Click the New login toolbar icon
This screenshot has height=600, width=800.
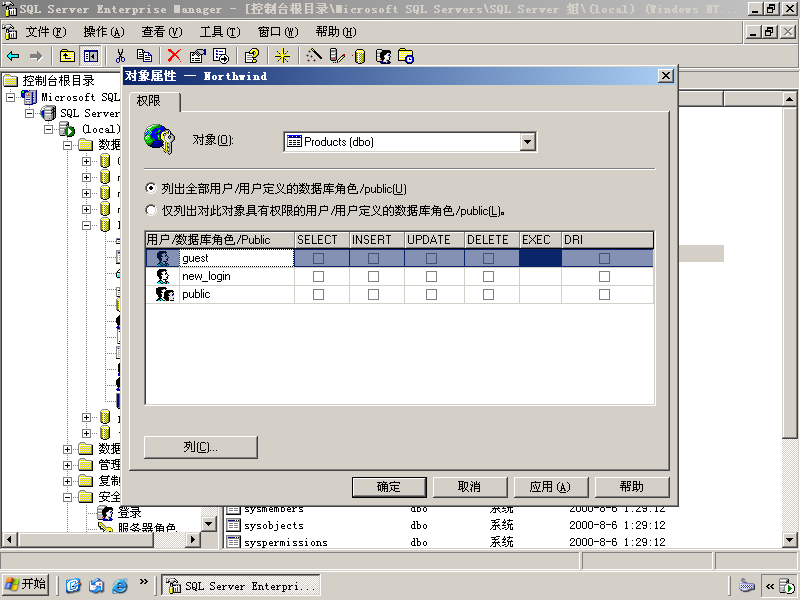pyautogui.click(x=383, y=56)
